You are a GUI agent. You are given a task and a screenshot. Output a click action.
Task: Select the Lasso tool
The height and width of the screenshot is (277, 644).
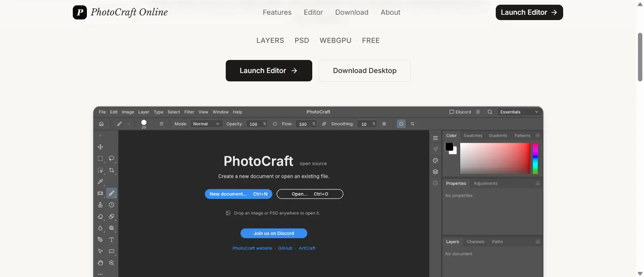coord(112,158)
